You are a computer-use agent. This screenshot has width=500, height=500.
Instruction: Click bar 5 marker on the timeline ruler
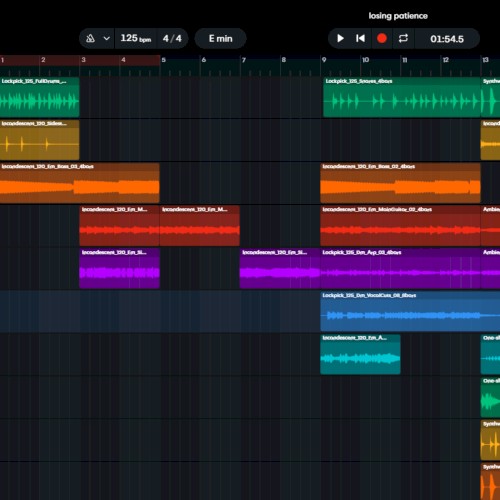point(163,60)
